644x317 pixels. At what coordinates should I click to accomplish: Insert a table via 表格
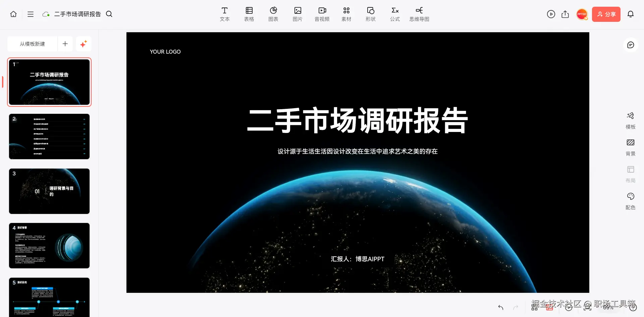tap(249, 14)
